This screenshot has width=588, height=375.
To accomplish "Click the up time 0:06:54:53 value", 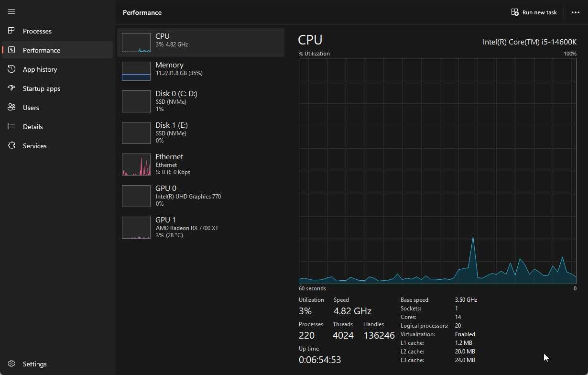I will click(320, 360).
